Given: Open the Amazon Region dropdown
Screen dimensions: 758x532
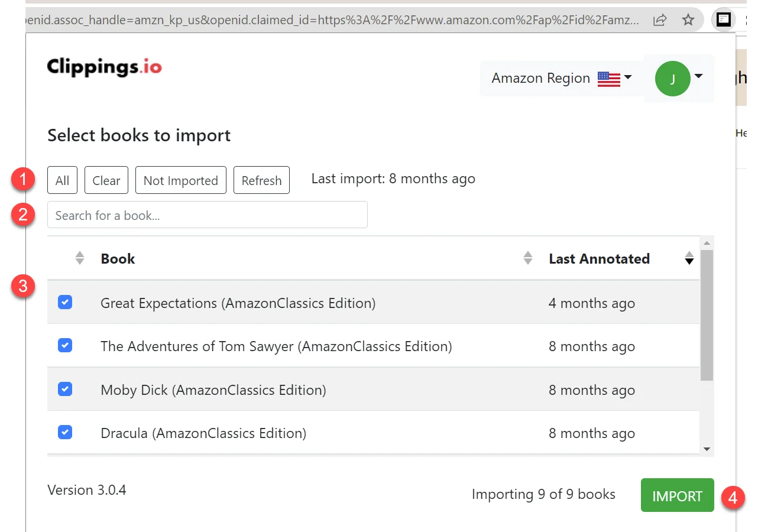Looking at the screenshot, I should [562, 78].
